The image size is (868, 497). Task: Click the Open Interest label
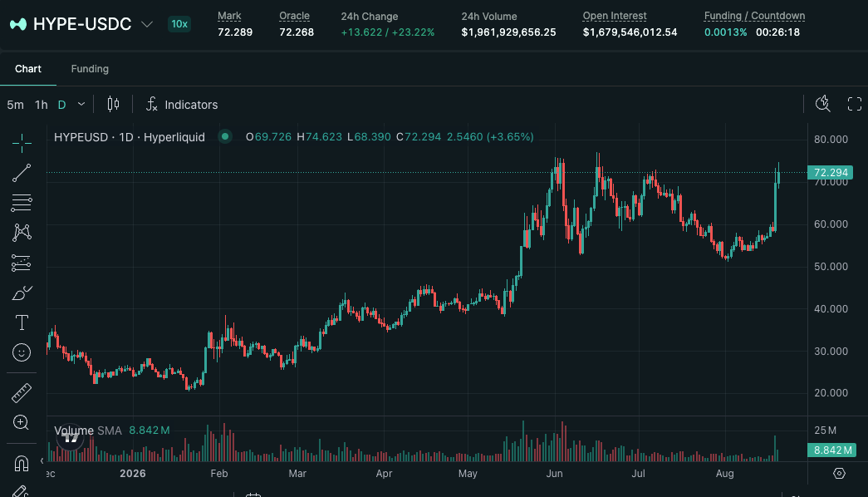[x=615, y=16]
